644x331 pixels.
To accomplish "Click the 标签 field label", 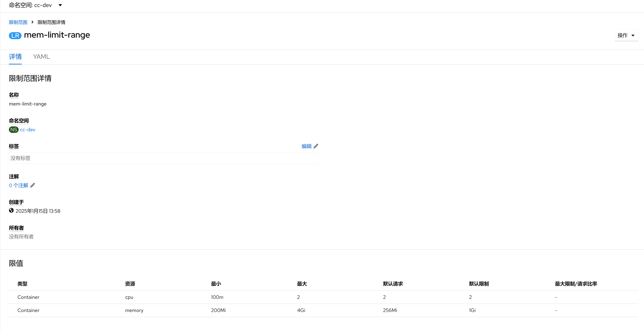I will point(14,146).
